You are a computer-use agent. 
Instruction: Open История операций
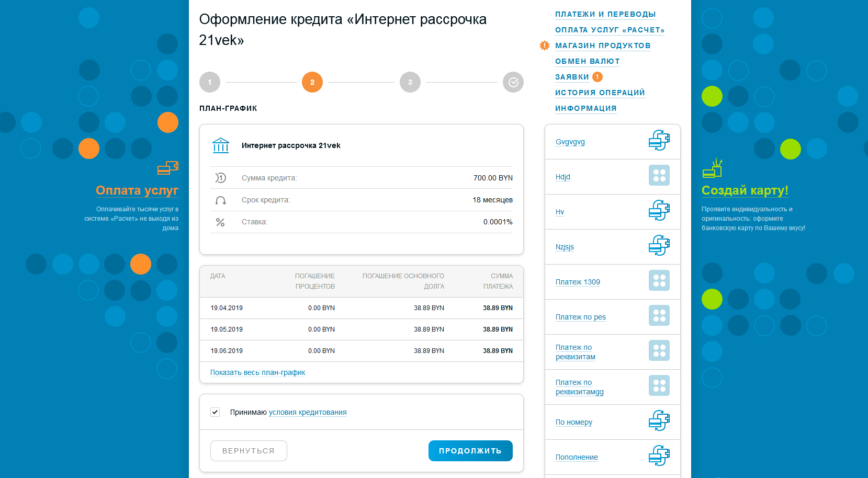pos(600,93)
